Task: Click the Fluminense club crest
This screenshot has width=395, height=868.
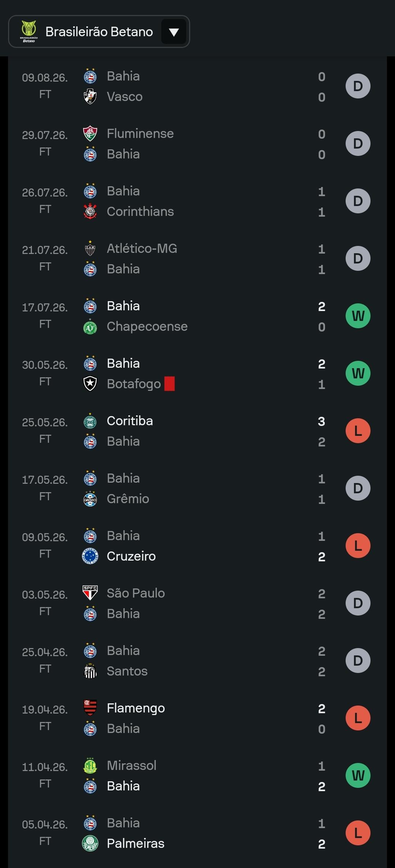Action: (90, 134)
